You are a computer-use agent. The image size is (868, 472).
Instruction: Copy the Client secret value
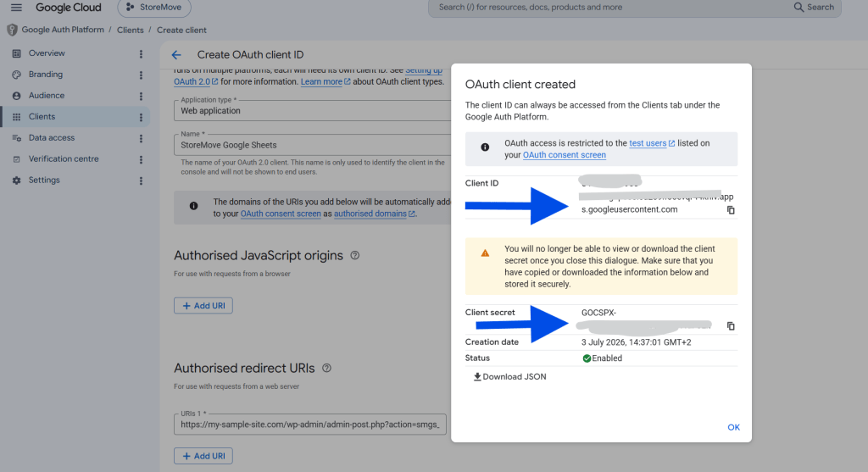pos(731,326)
